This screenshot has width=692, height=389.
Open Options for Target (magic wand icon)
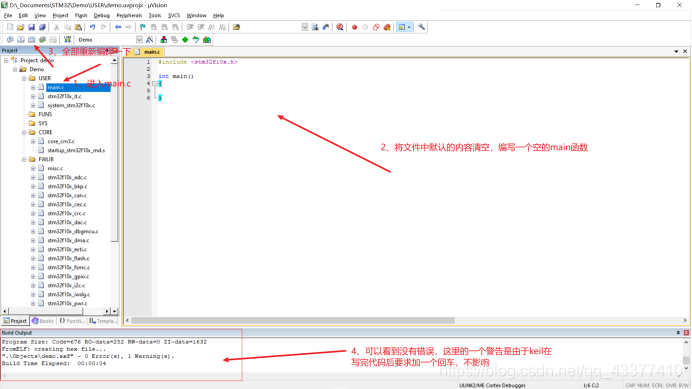150,40
